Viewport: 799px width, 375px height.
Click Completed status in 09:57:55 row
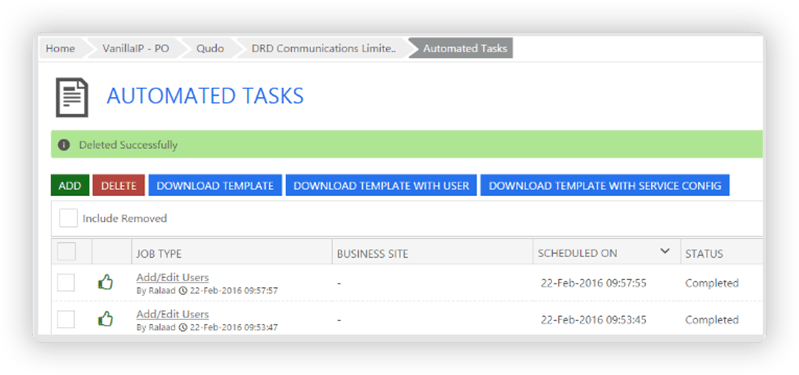(x=712, y=283)
